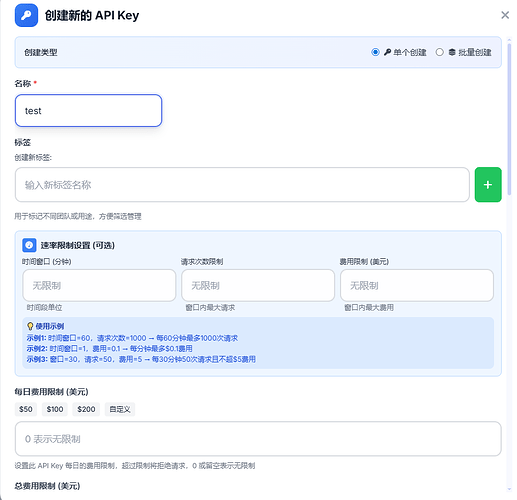This screenshot has width=517, height=500.
Task: Click the dialog vertical scrollbar thumb
Action: click(509, 118)
